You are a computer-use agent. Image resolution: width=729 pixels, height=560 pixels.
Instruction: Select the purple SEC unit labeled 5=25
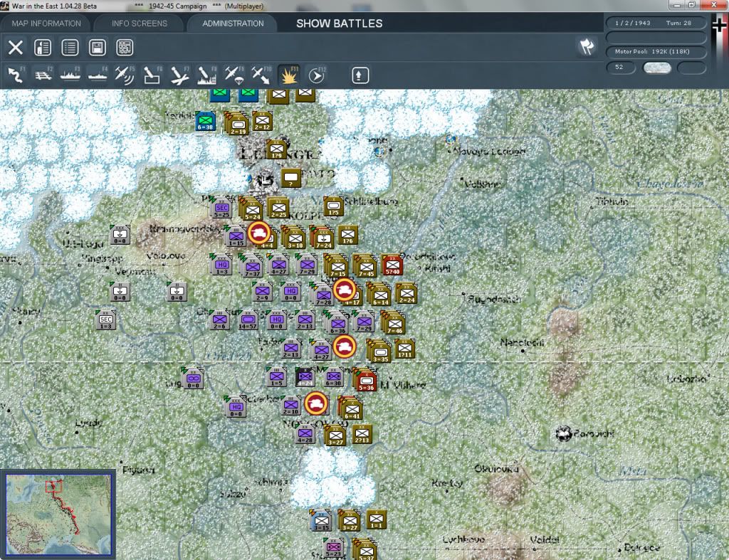click(221, 208)
